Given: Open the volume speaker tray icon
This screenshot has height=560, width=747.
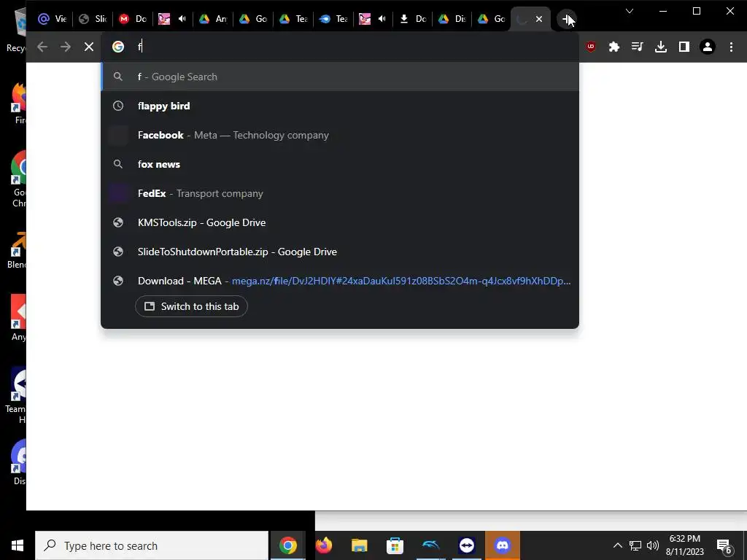Looking at the screenshot, I should [653, 545].
